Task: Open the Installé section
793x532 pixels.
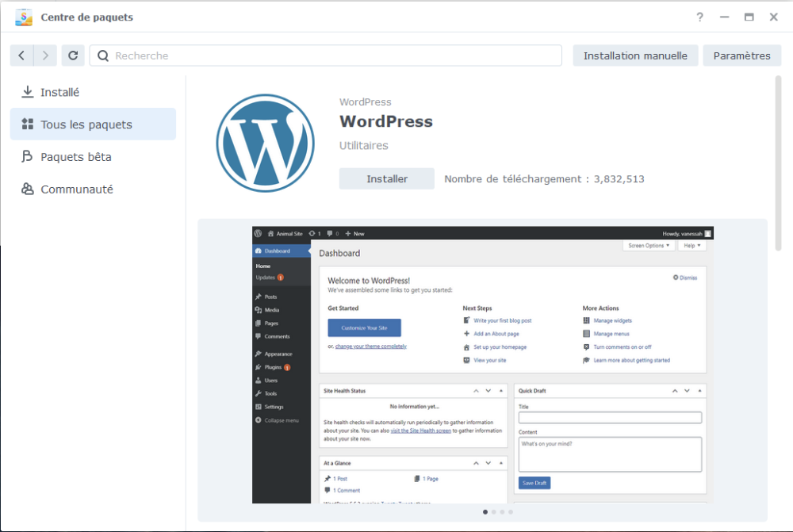Action: [x=93, y=92]
